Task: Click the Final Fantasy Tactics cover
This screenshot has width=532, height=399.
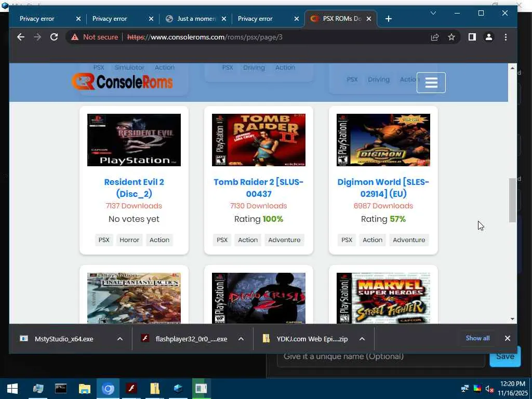Action: coord(134,298)
